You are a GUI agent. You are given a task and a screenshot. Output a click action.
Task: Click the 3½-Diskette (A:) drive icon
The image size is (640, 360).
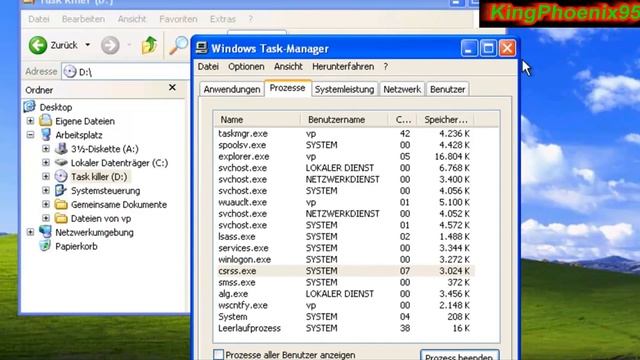(x=61, y=149)
